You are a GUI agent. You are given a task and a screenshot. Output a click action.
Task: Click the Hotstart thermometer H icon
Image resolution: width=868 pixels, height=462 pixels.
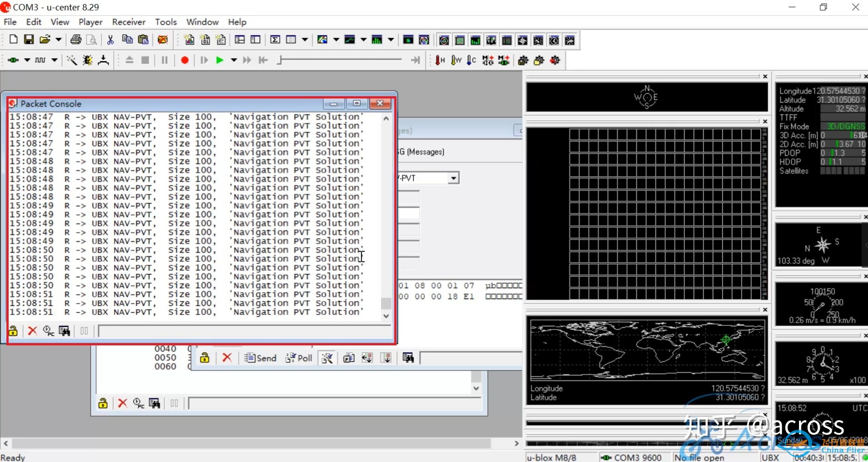coord(440,60)
